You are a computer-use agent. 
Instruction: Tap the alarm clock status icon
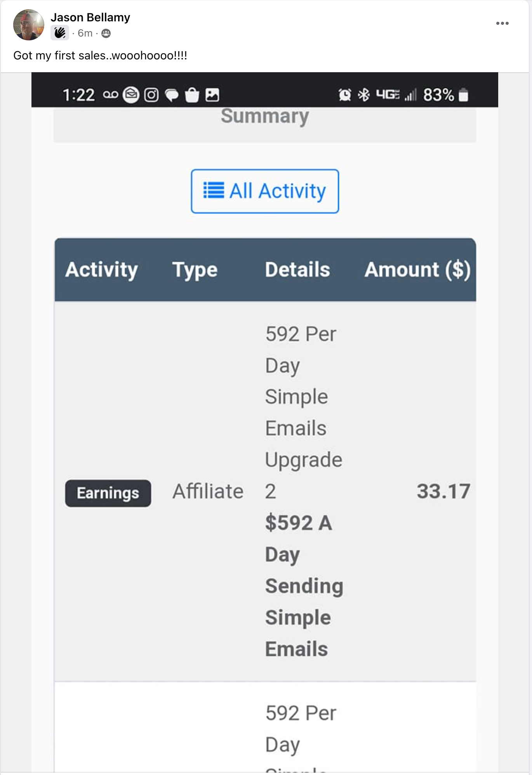click(x=345, y=95)
